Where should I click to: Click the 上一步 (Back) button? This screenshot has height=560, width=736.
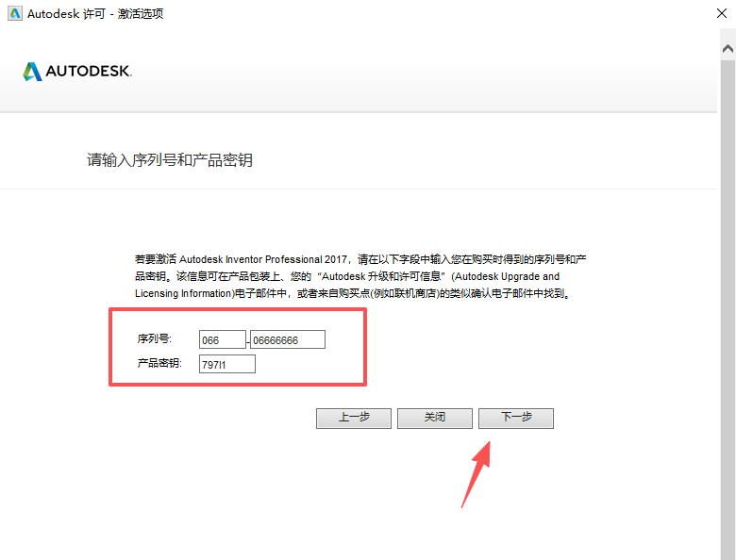click(354, 418)
